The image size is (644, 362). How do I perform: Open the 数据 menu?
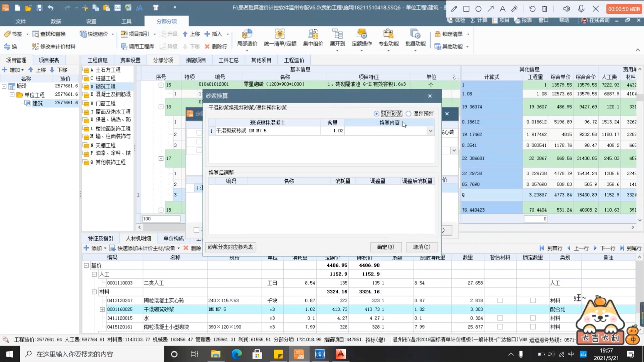click(x=56, y=21)
